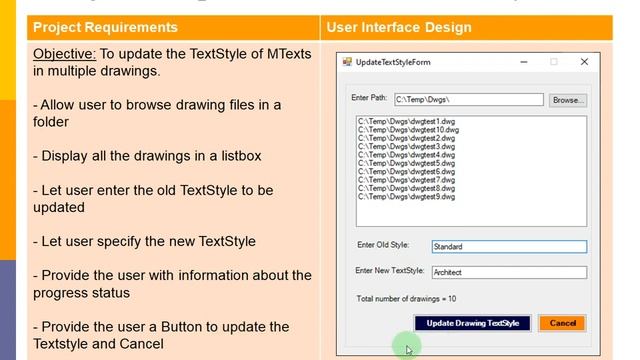Select dwgtest10.dwg in the listbox
The height and width of the screenshot is (360, 640).
pyautogui.click(x=408, y=130)
